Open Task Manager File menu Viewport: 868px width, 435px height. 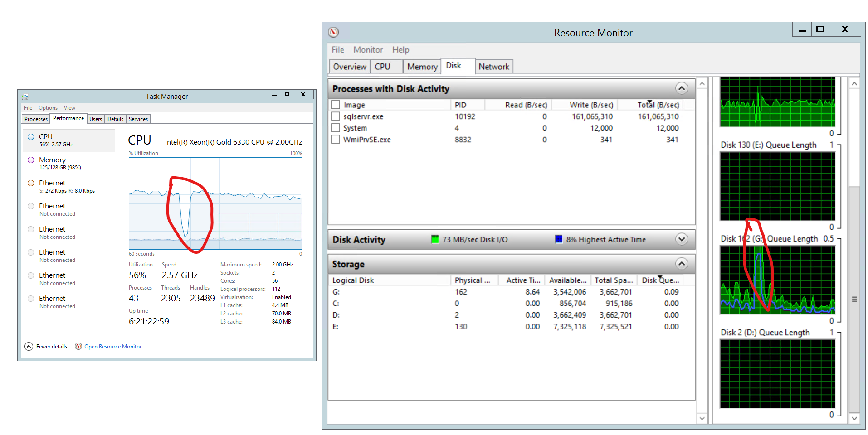click(x=28, y=108)
